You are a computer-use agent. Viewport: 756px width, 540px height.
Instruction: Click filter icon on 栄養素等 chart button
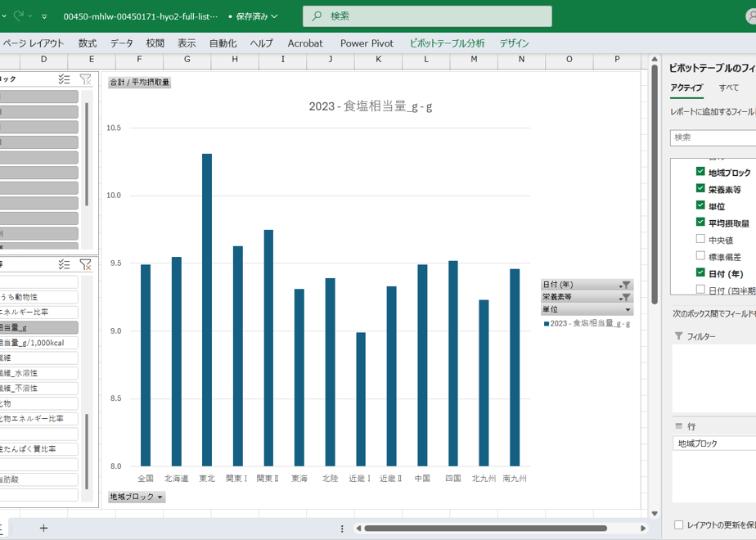625,297
